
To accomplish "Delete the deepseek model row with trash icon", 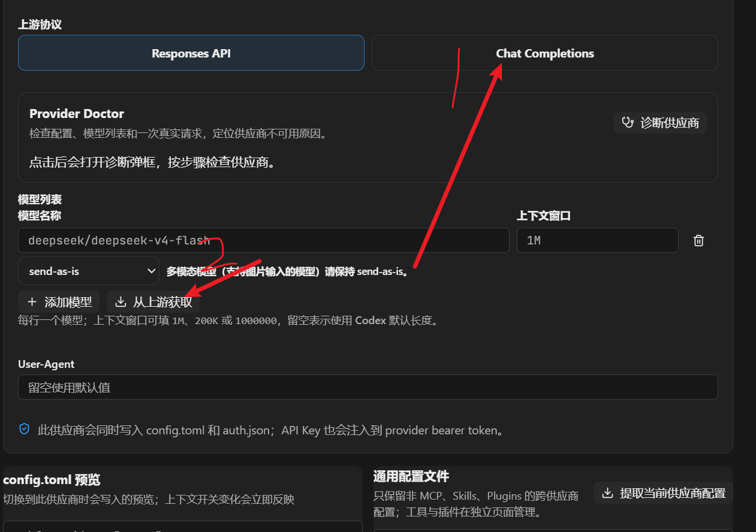I will (x=698, y=241).
